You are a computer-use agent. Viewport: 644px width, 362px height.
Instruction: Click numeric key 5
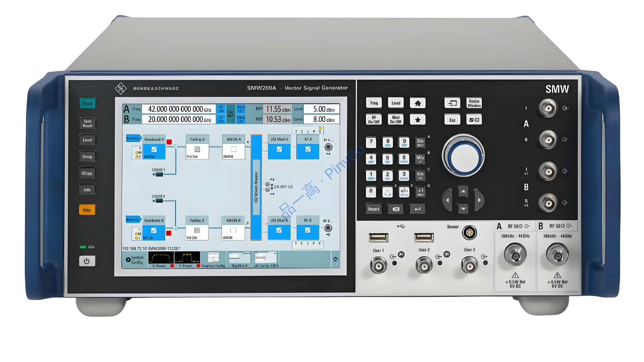(387, 159)
